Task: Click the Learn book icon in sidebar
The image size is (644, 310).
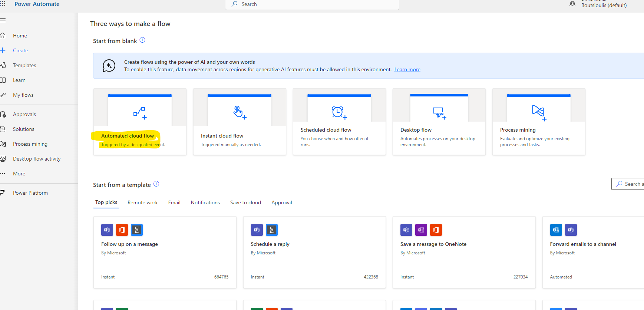Action: tap(3, 80)
